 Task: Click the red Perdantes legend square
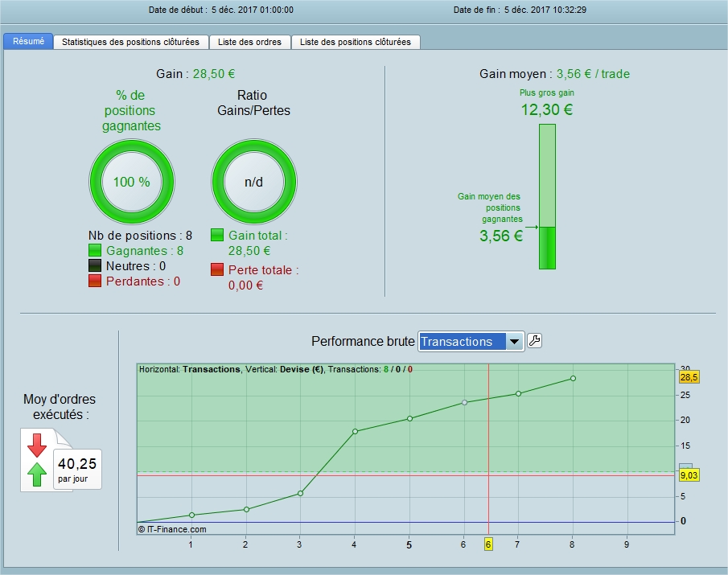click(95, 281)
